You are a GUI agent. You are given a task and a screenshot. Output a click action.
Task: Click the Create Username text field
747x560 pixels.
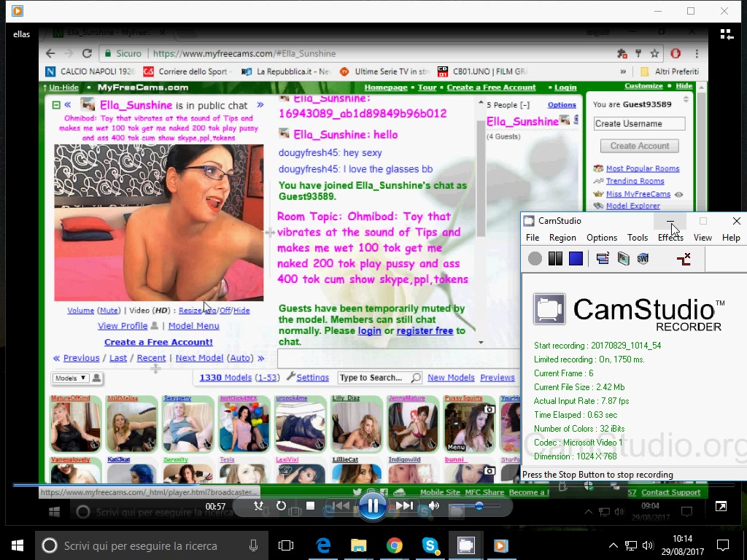639,124
